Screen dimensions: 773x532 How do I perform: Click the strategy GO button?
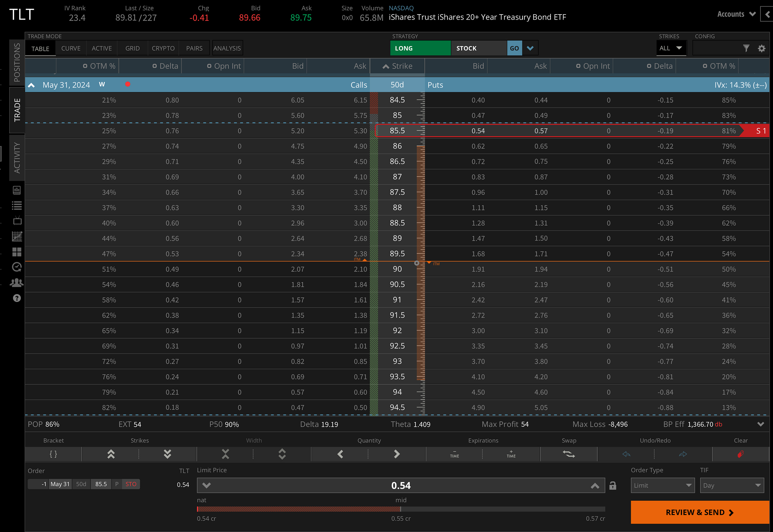coord(514,48)
